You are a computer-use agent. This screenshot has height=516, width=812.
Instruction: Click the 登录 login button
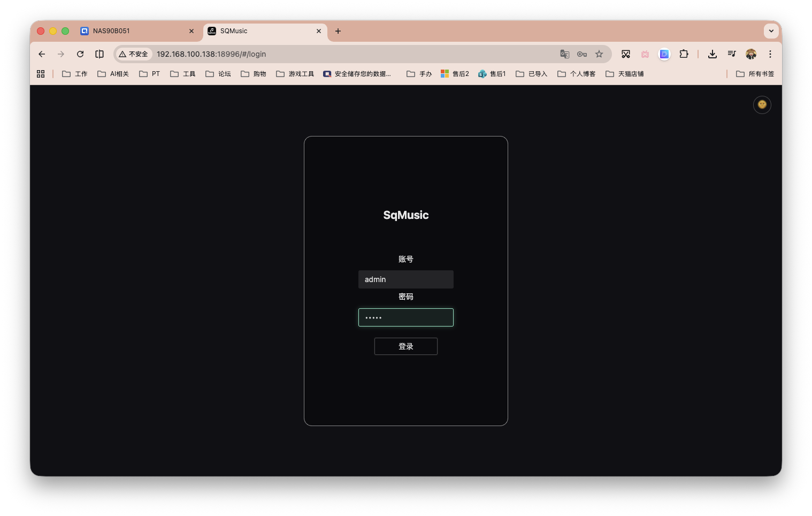click(x=405, y=346)
